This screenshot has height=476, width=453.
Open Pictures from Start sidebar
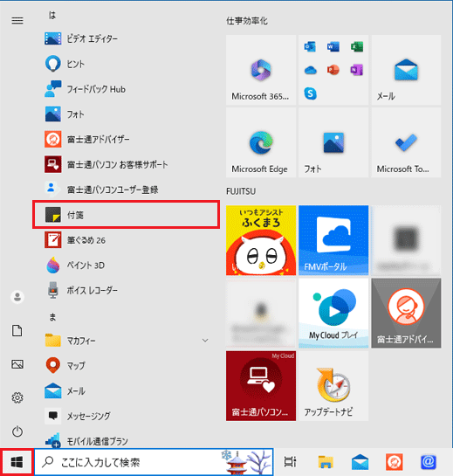tap(17, 364)
